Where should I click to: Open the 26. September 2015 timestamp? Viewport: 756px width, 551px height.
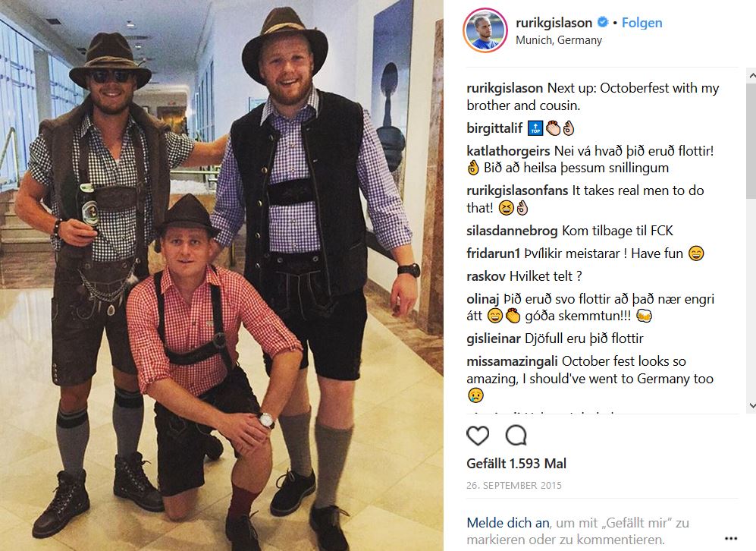[514, 486]
